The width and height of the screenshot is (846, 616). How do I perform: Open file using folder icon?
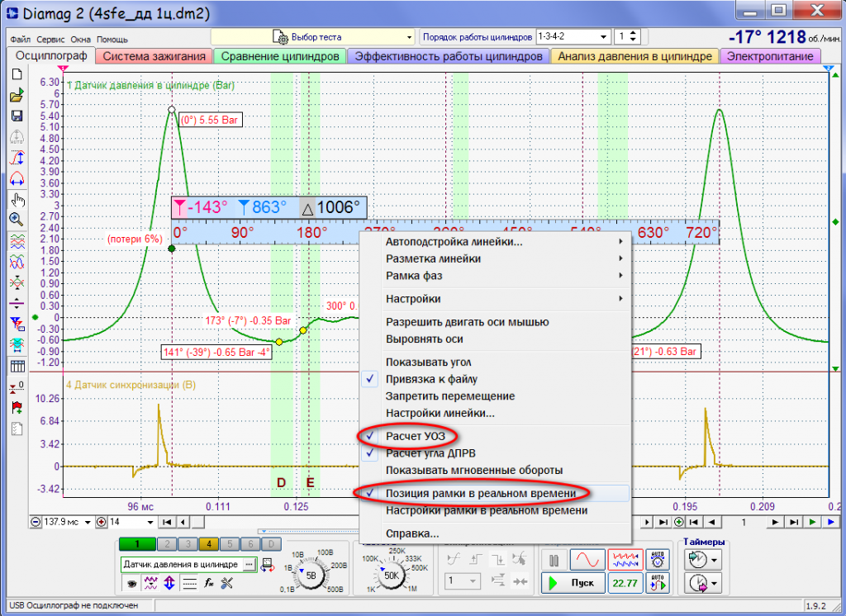click(17, 96)
